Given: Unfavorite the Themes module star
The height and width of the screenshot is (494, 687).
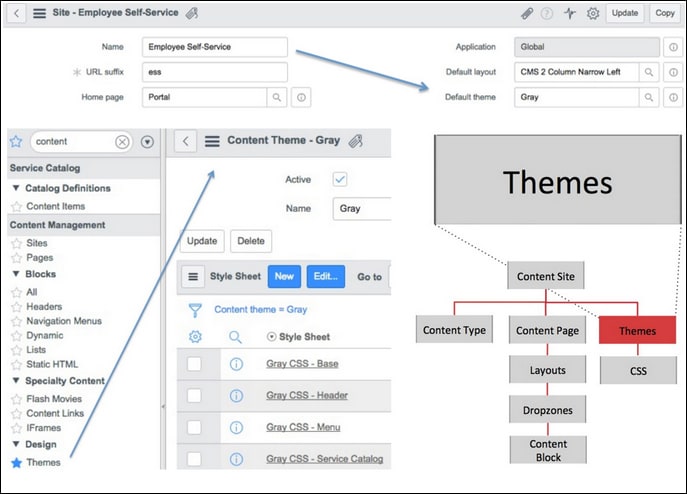Looking at the screenshot, I should click(x=16, y=463).
